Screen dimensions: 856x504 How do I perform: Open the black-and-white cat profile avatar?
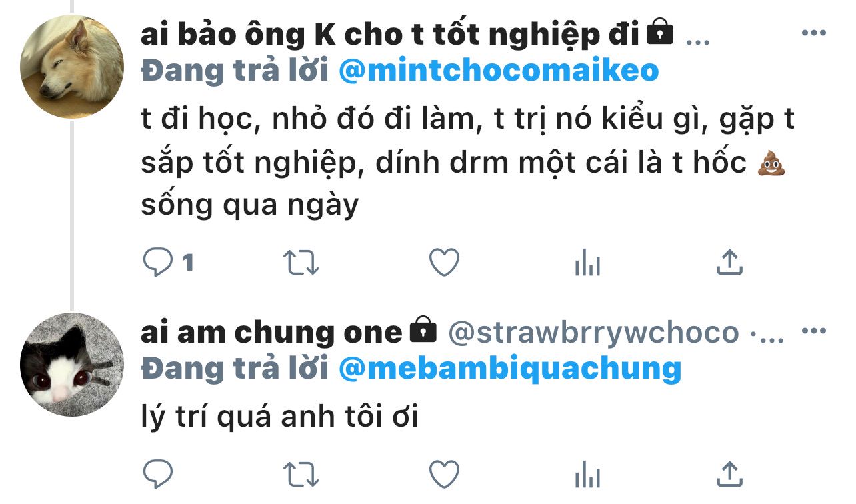(72, 365)
